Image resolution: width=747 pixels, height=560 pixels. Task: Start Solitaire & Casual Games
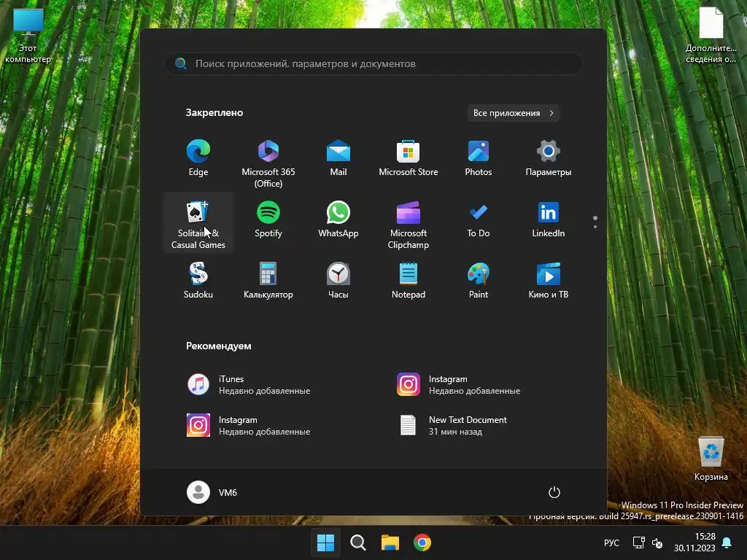coord(198,224)
